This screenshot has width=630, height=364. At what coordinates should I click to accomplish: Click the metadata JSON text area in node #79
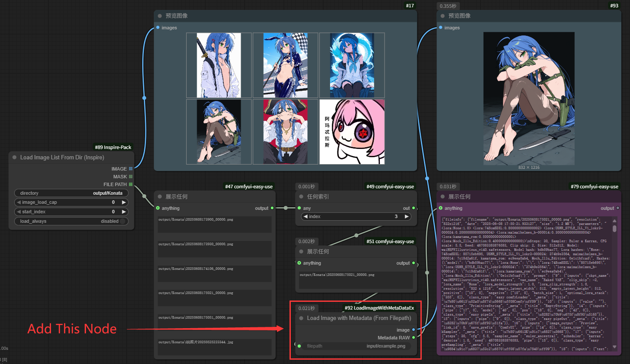tap(526, 284)
